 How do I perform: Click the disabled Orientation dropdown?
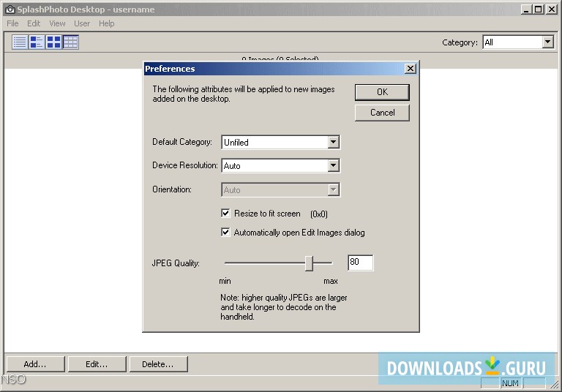pyautogui.click(x=281, y=189)
